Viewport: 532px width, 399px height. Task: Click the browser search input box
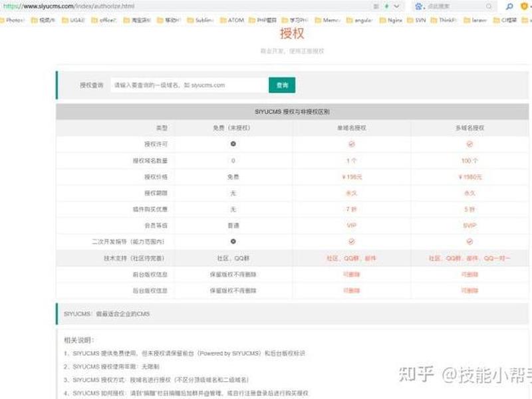pyautogui.click(x=455, y=7)
